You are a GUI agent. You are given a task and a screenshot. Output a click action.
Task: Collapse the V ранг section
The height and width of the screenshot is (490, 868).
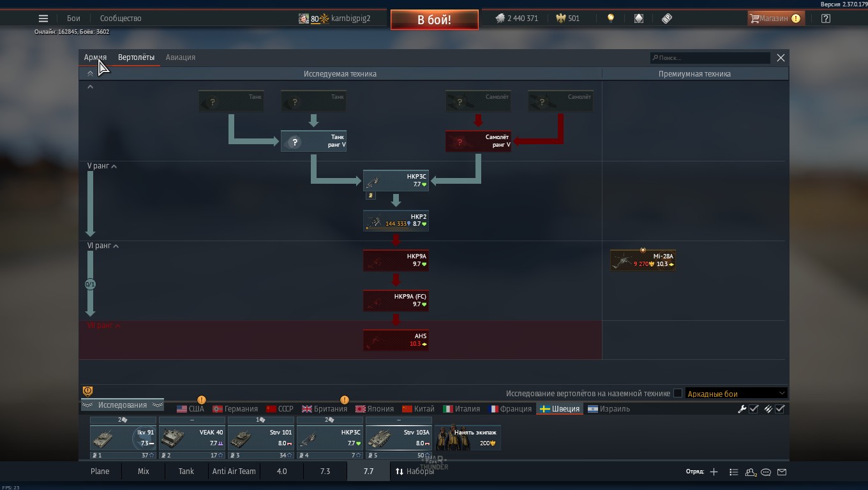102,167
